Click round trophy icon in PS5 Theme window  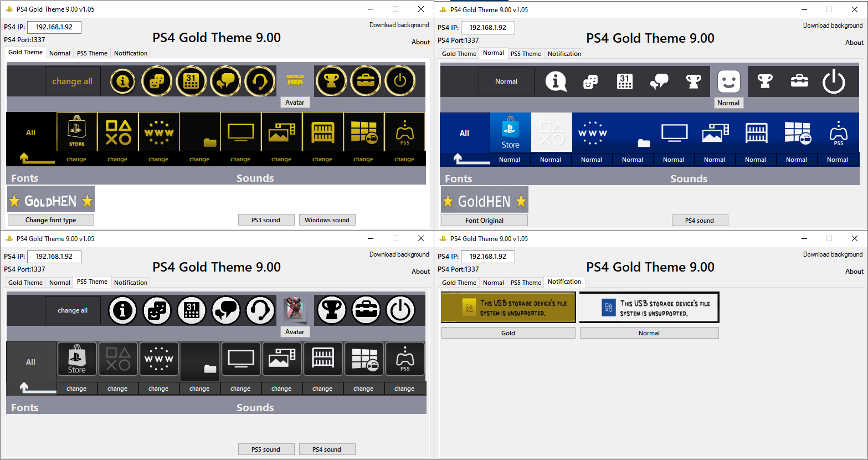click(x=331, y=310)
